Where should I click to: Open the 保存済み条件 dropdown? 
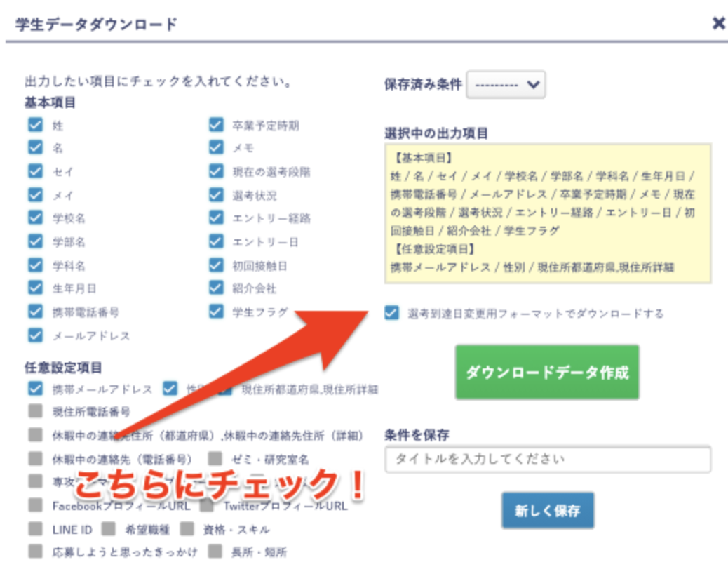click(506, 84)
